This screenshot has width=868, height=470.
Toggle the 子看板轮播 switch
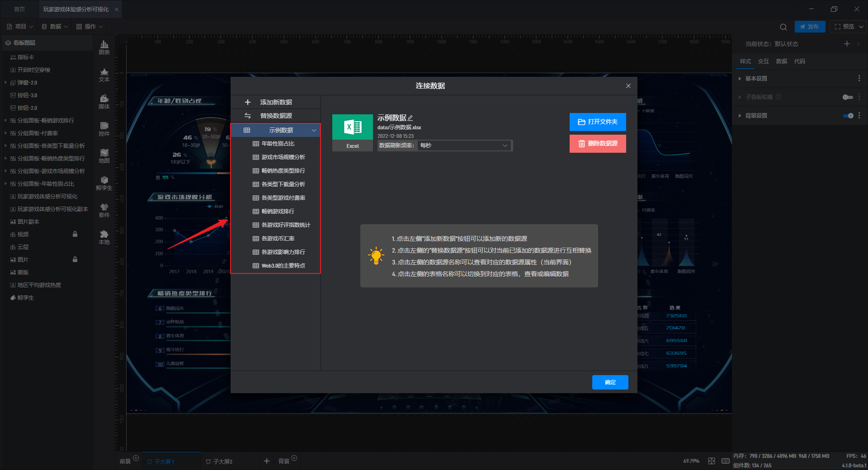(x=848, y=97)
